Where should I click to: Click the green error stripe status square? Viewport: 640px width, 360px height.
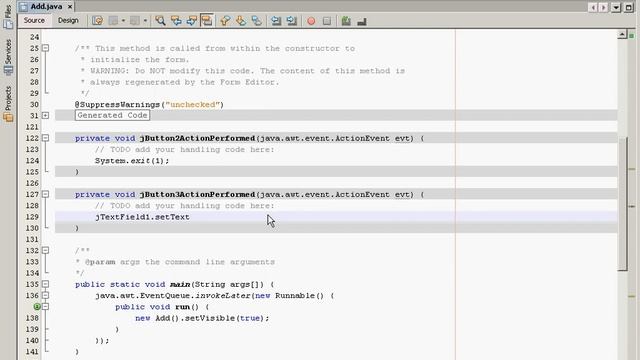[x=631, y=36]
